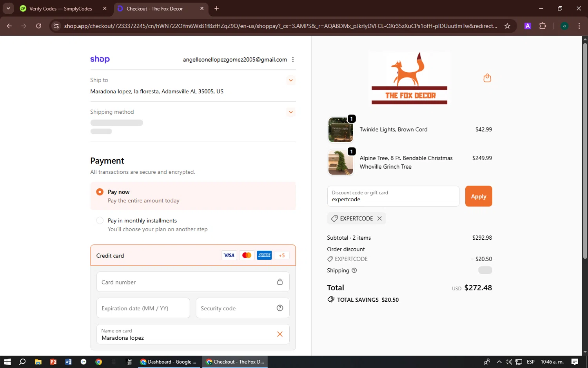
Task: Open the Chrome three-dot menu
Action: click(x=579, y=26)
